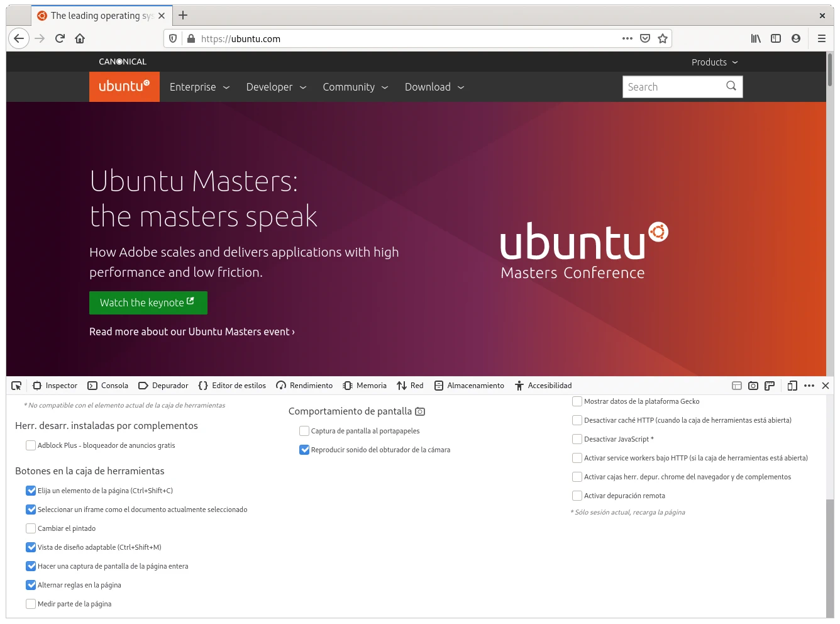Click the devtools screenshot camera icon
Screen dimensions: 840x624
[x=753, y=386]
